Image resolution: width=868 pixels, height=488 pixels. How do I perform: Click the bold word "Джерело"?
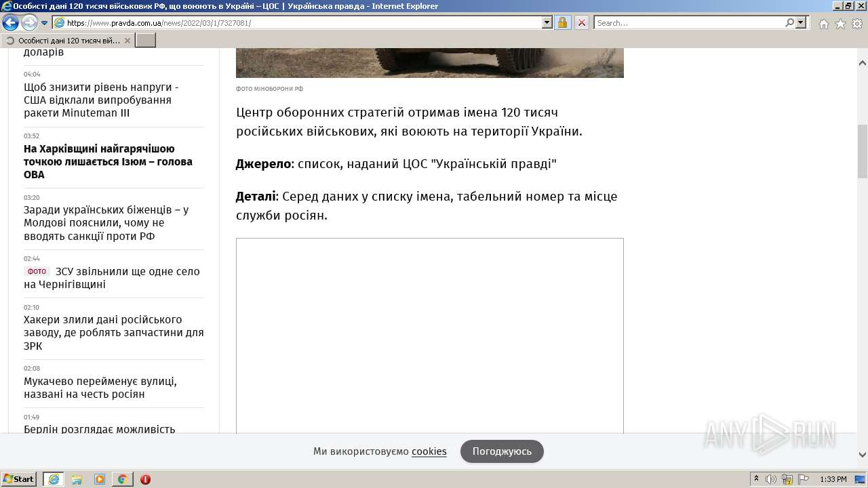(263, 164)
